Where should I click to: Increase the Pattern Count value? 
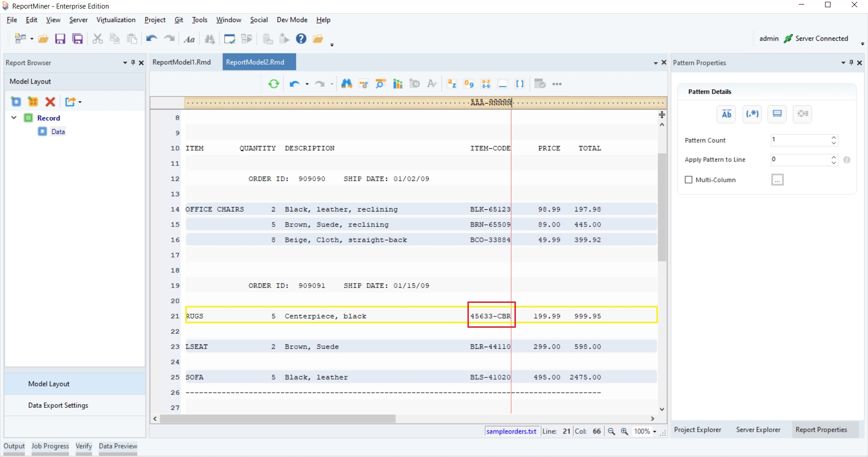[834, 137]
